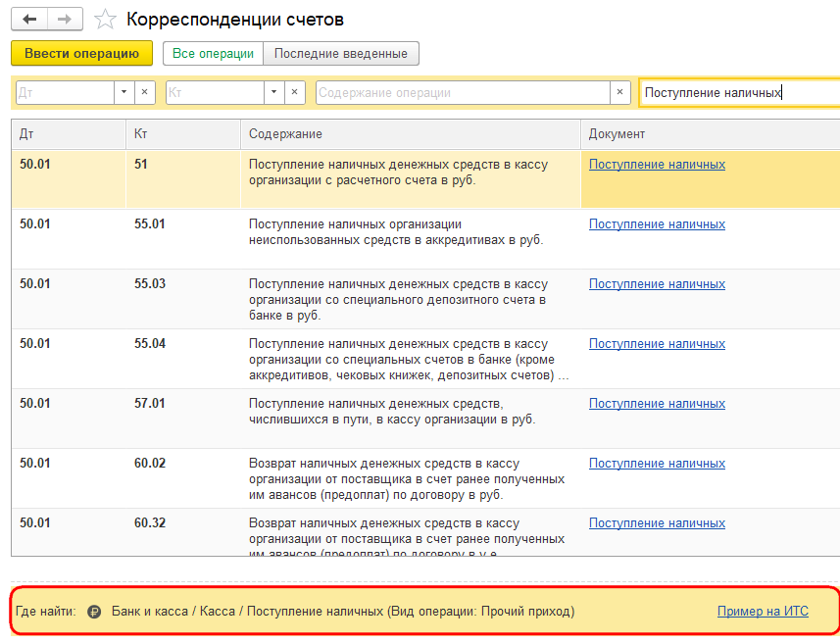The width and height of the screenshot is (840, 643).
Task: Sort by the Кт column header
Action: [x=182, y=134]
